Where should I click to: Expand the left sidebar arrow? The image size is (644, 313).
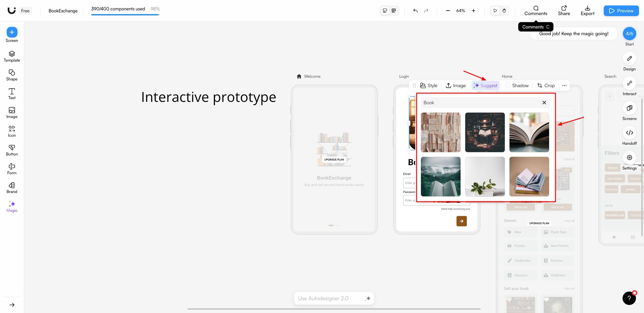pyautogui.click(x=12, y=305)
